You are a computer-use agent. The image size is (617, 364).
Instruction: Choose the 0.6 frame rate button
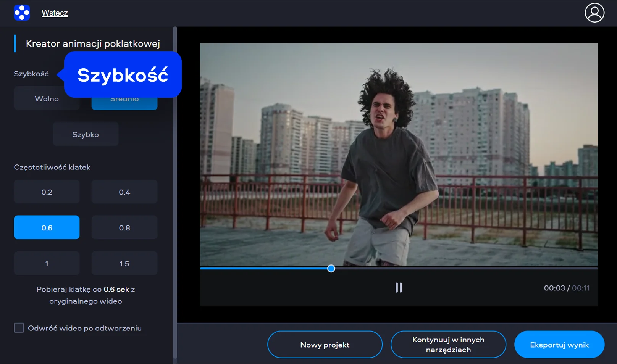(47, 228)
